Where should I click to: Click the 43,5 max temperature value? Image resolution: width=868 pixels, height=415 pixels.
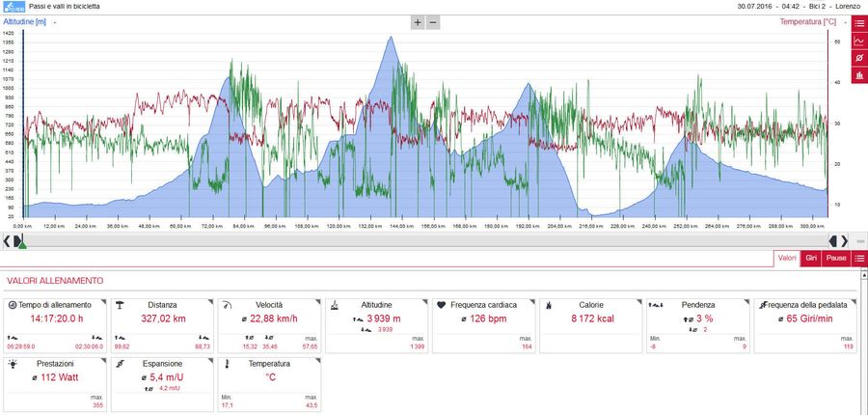point(312,405)
